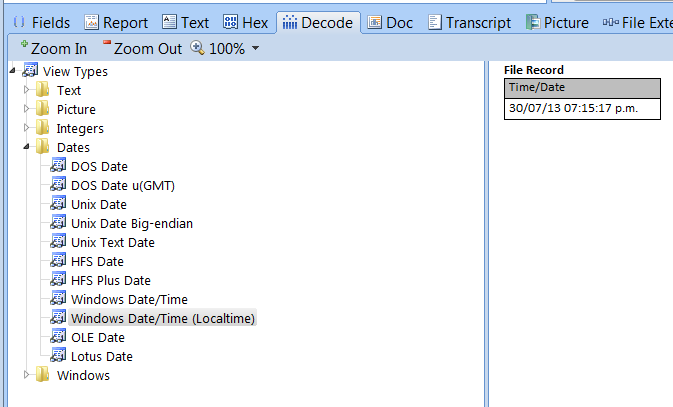The width and height of the screenshot is (673, 407).
Task: Click the Unix Date Big-endian icon
Action: (x=58, y=222)
